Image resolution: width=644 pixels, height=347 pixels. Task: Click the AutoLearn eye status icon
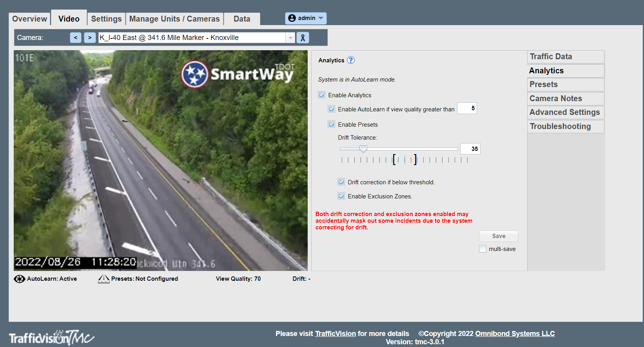[x=19, y=279]
